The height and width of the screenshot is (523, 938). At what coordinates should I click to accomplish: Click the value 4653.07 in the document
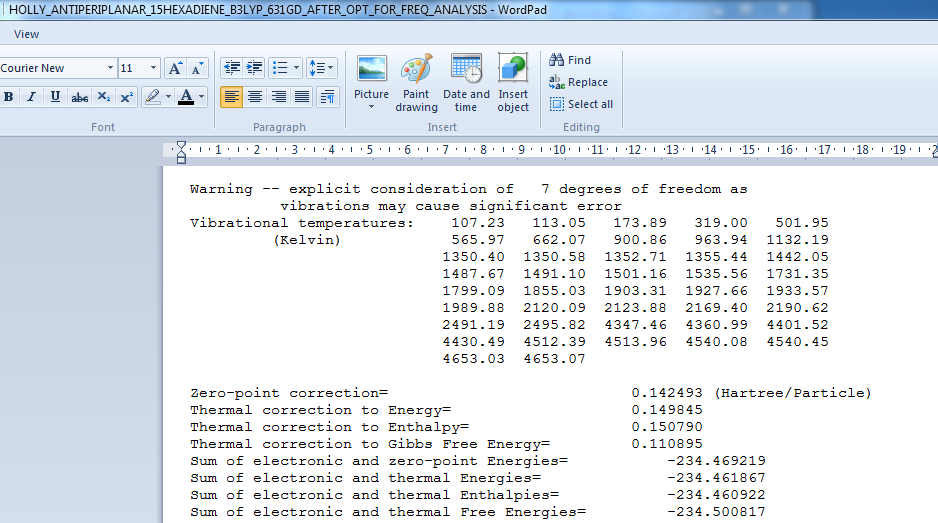pos(555,358)
